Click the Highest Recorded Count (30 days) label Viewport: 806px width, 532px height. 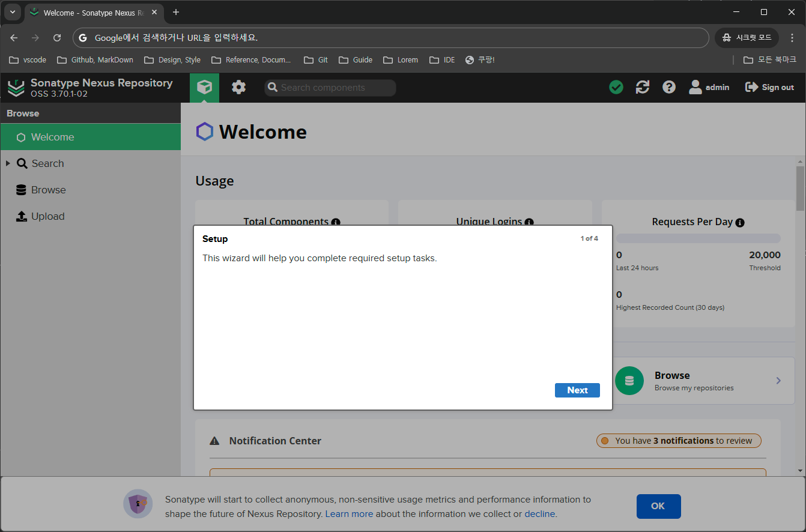(x=670, y=307)
